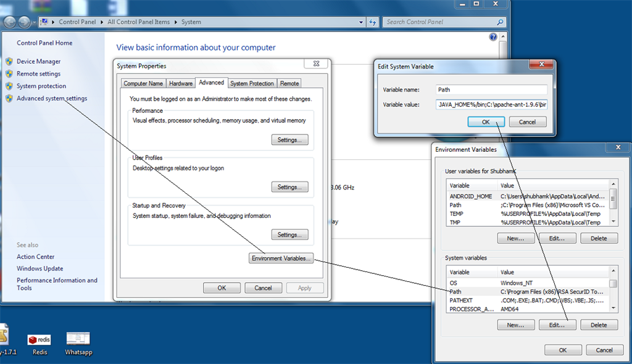The width and height of the screenshot is (632, 364).
Task: Select Path system variable row
Action: (x=527, y=291)
